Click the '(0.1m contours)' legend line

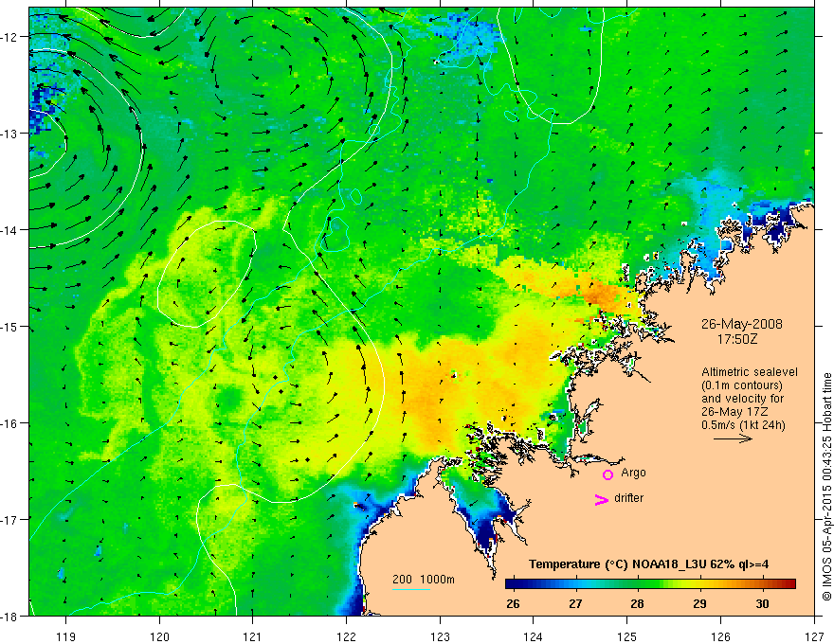click(742, 385)
